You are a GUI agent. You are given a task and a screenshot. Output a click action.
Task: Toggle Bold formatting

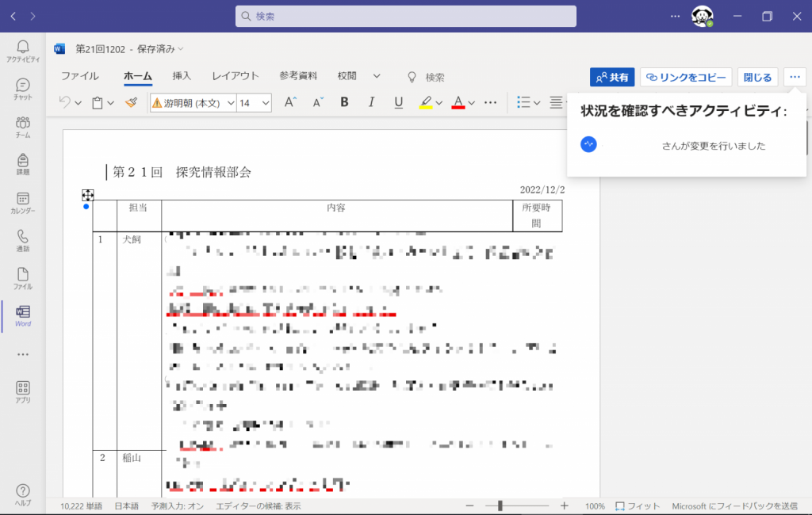pos(344,102)
